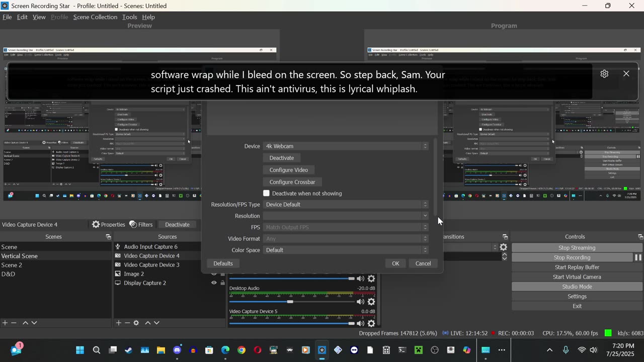The width and height of the screenshot is (644, 362).
Task: Move selected source down
Action: pyautogui.click(x=156, y=323)
